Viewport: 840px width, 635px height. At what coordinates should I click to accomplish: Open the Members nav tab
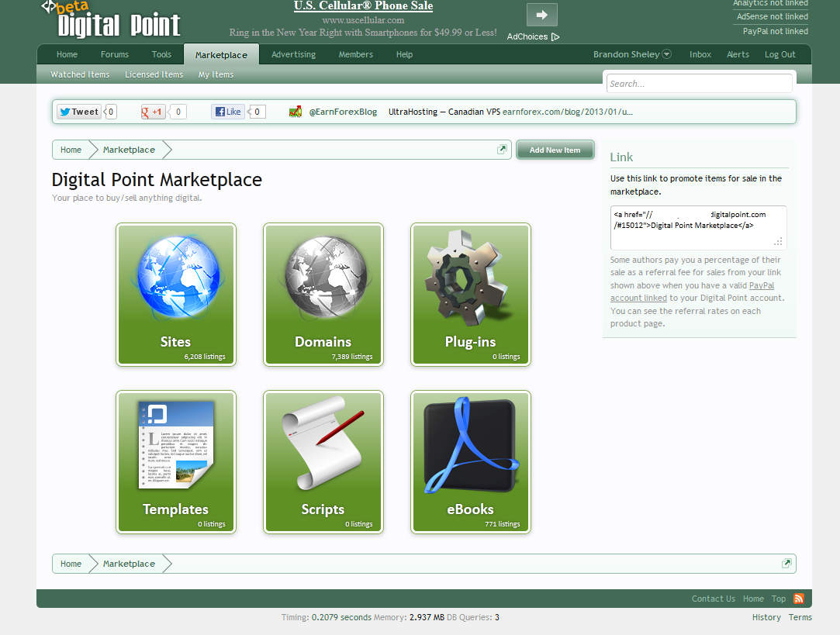point(356,54)
